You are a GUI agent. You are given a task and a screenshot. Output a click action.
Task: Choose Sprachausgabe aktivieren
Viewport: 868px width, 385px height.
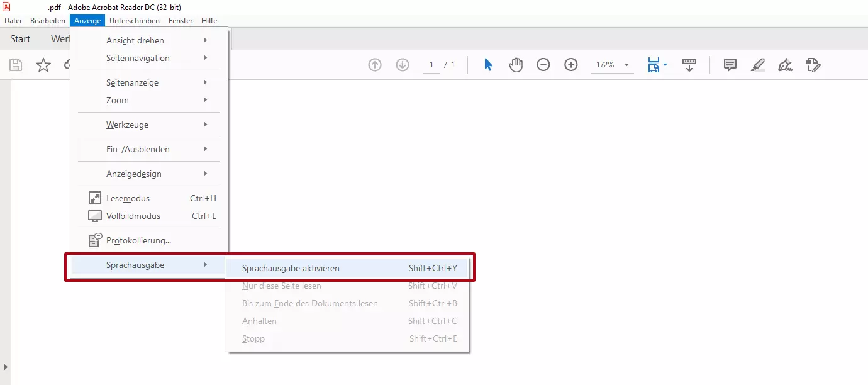[x=347, y=268]
